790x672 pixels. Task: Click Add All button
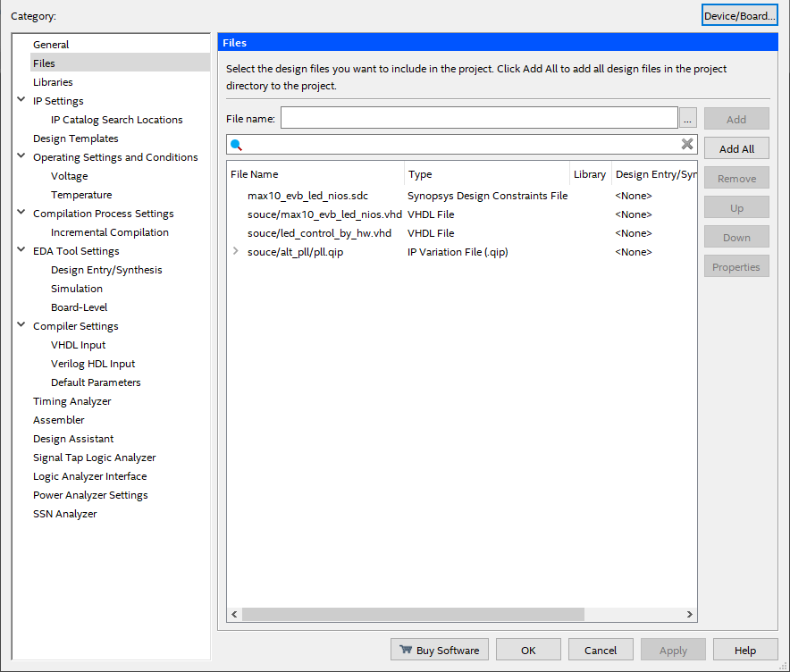[736, 148]
